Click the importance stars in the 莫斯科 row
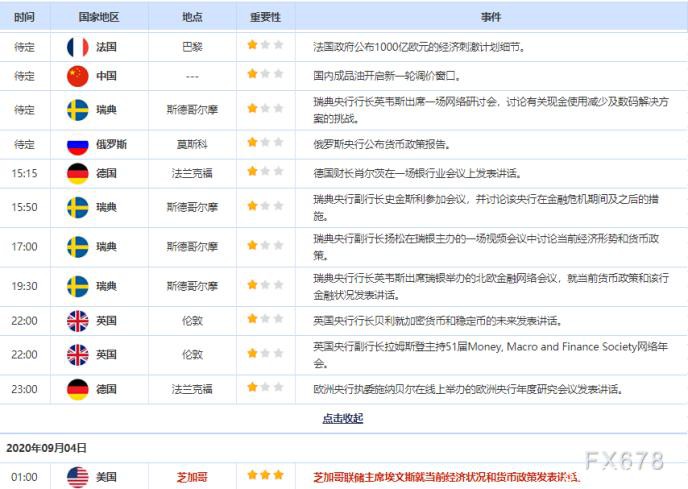 265,142
